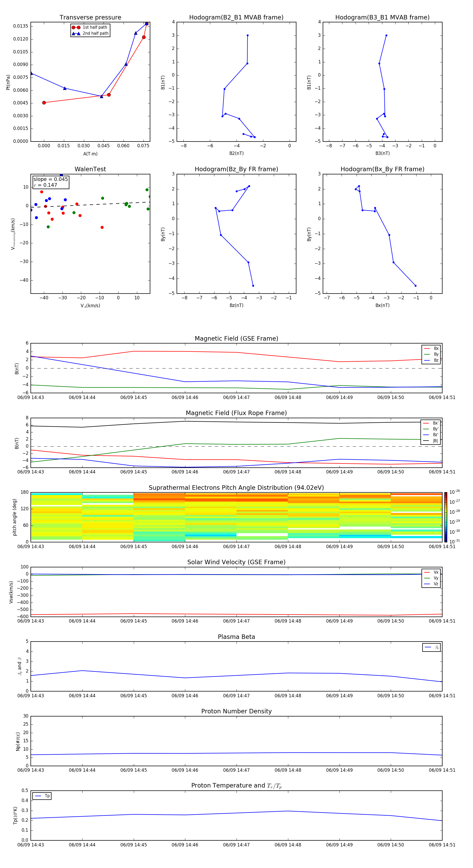Click the black |B| line in Flux Rope plot
473x868 pixels.
[236, 422]
